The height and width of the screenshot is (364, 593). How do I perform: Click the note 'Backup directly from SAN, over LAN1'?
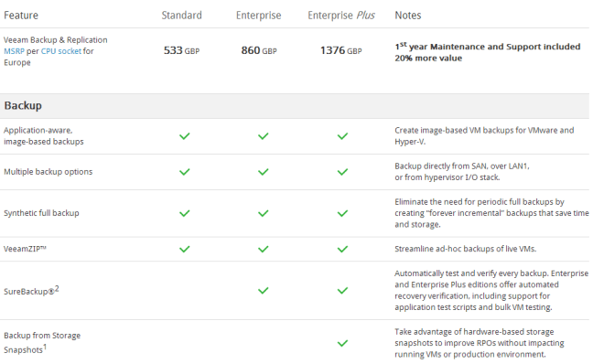pos(462,172)
